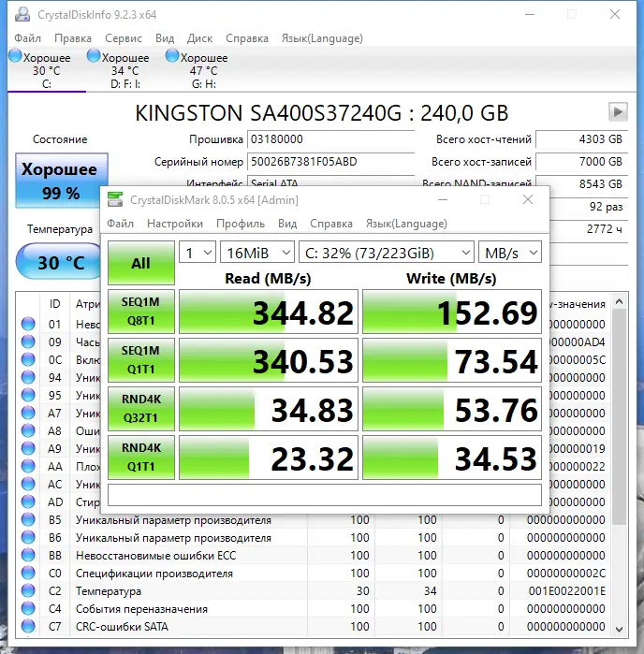Image resolution: width=644 pixels, height=654 pixels.
Task: Click the blue status icon for attribute C2
Action: [x=28, y=591]
